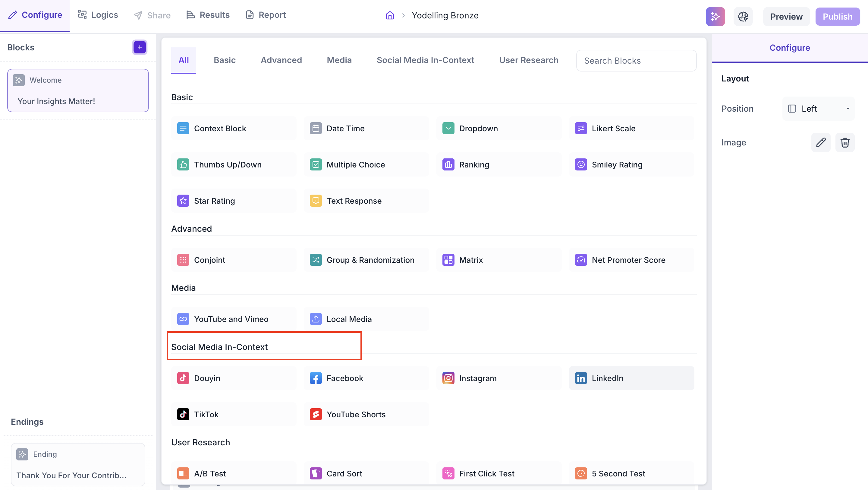868x490 pixels.
Task: Switch to the Media blocks tab
Action: 339,60
